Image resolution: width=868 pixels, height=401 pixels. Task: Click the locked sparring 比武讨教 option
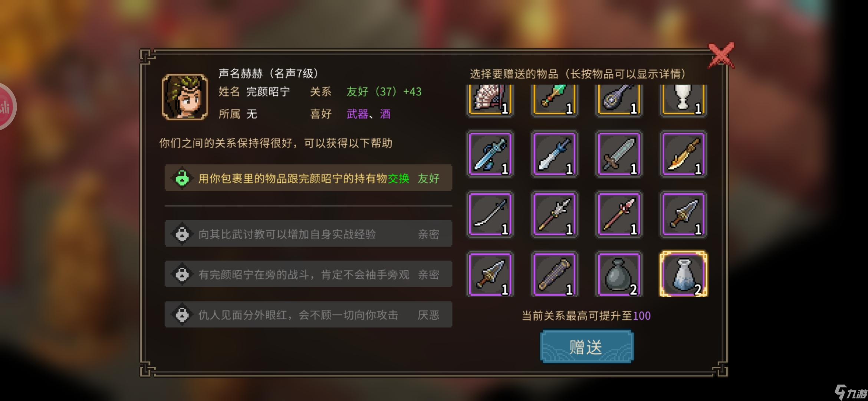(x=308, y=234)
